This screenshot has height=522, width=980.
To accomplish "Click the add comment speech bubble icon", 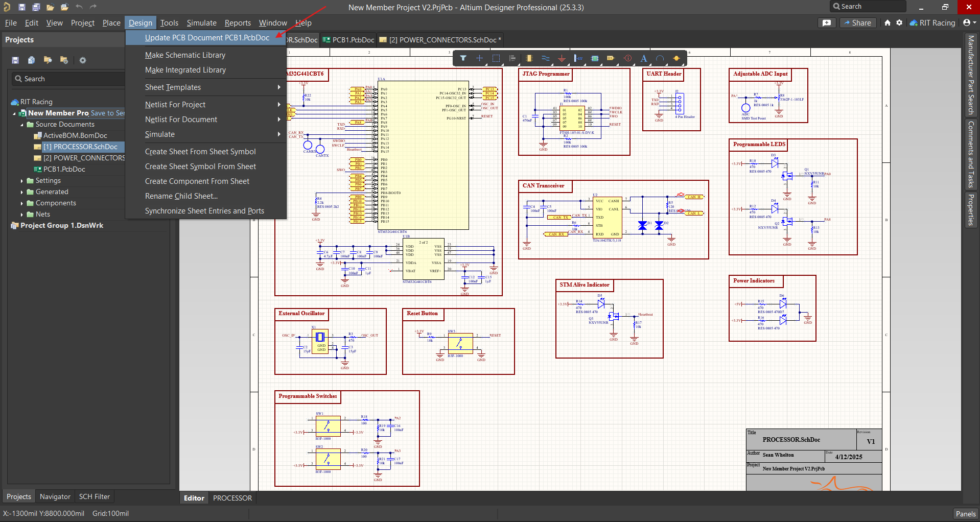I will point(827,22).
